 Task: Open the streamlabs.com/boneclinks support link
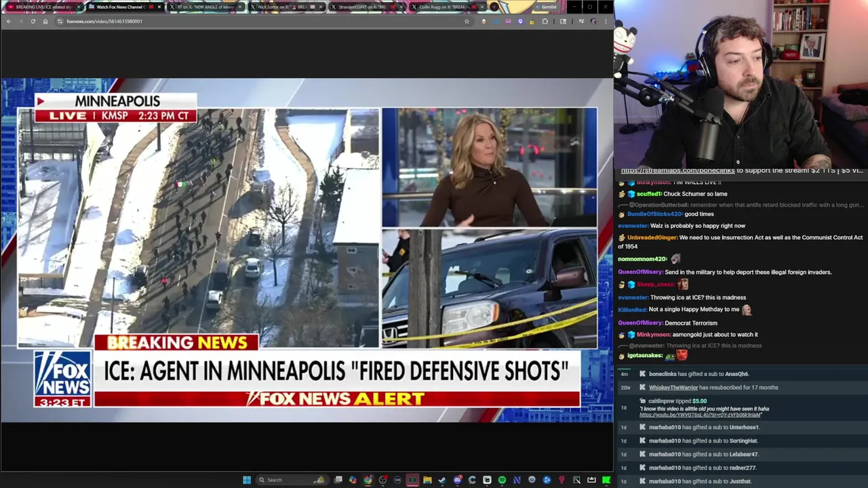tap(678, 171)
